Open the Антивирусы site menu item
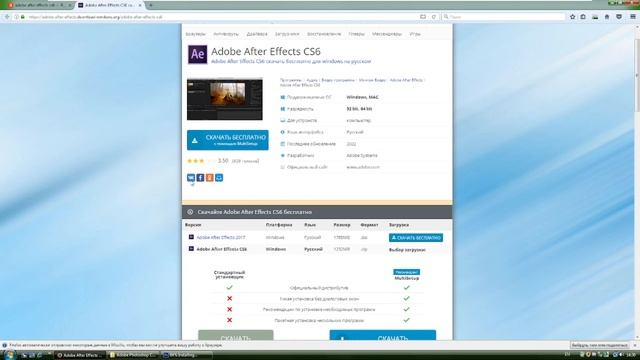Viewport: 640px width, 360px height. [x=226, y=34]
